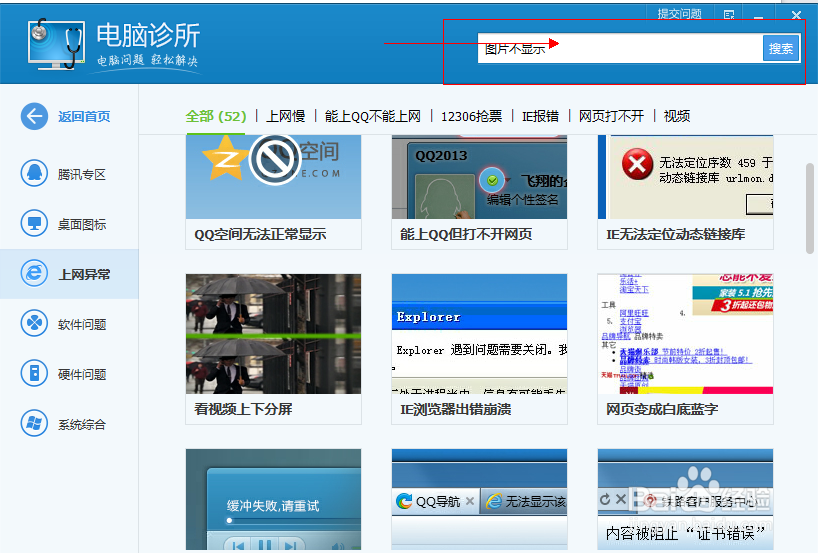
Task: Open the 看视频上下分屏 thumbnail image
Action: point(273,334)
